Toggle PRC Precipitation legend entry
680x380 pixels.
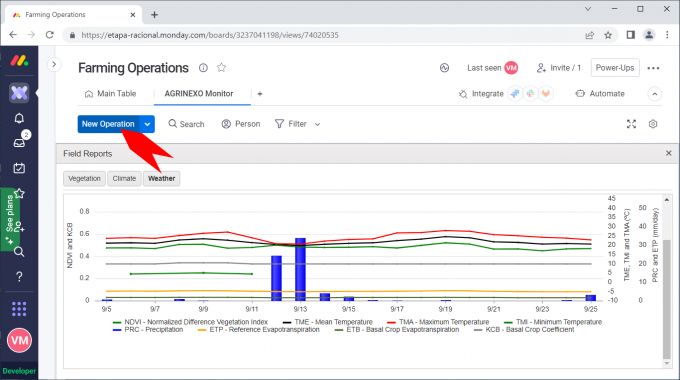[148, 330]
